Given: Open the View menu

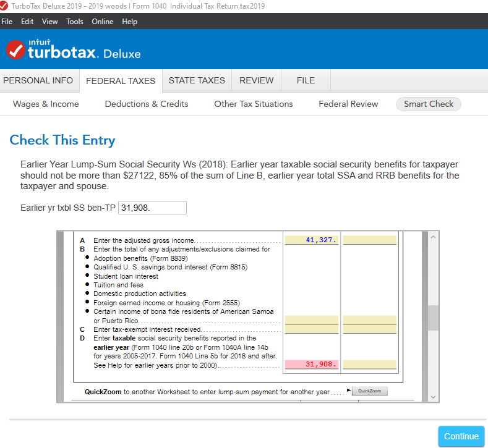Looking at the screenshot, I should pos(50,22).
